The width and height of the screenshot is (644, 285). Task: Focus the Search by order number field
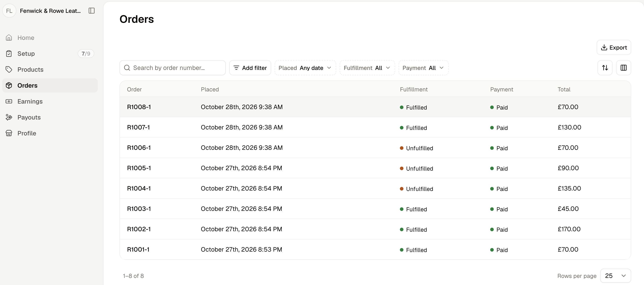coord(172,68)
